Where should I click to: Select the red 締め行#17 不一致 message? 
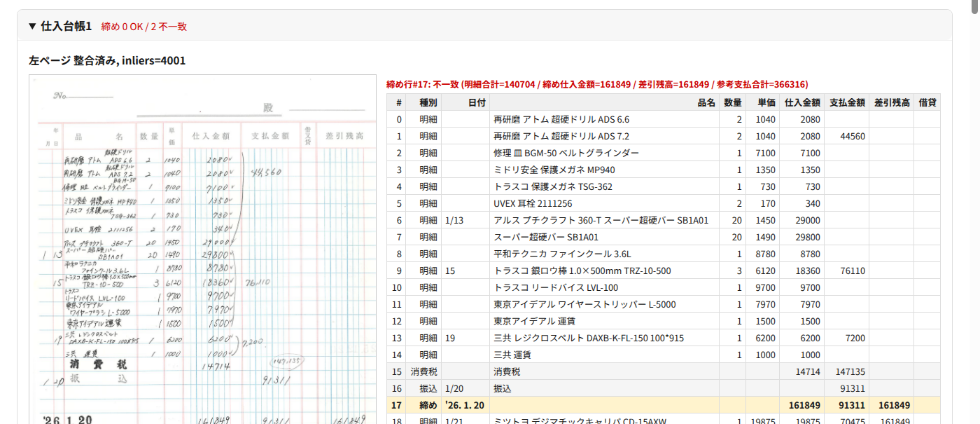pos(597,84)
